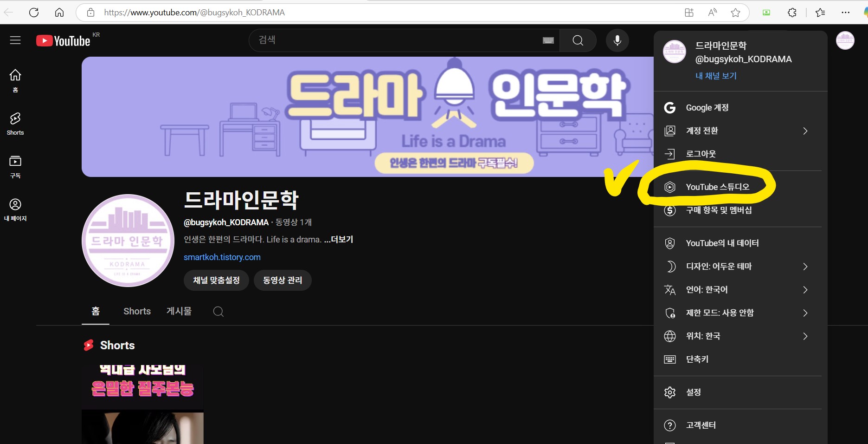Image resolution: width=868 pixels, height=444 pixels.
Task: Open My Page (내 페이지) in sidebar
Action: [15, 210]
